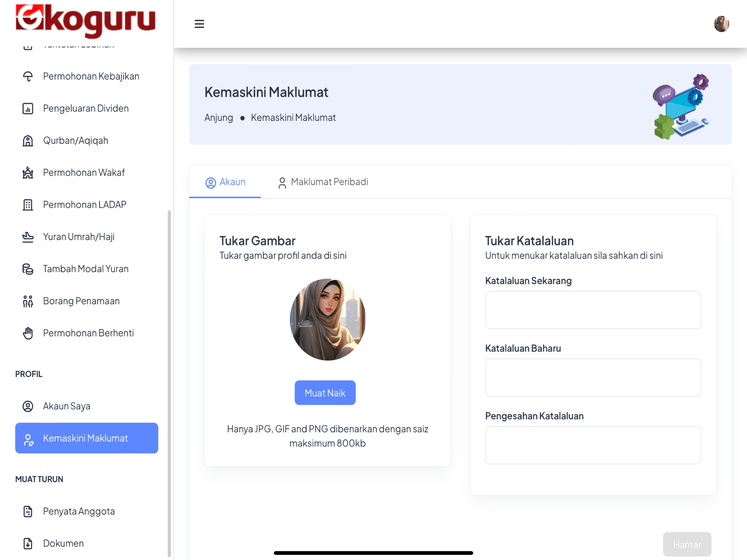
Task: Click the Tukar Katalaluan heading
Action: pos(529,241)
